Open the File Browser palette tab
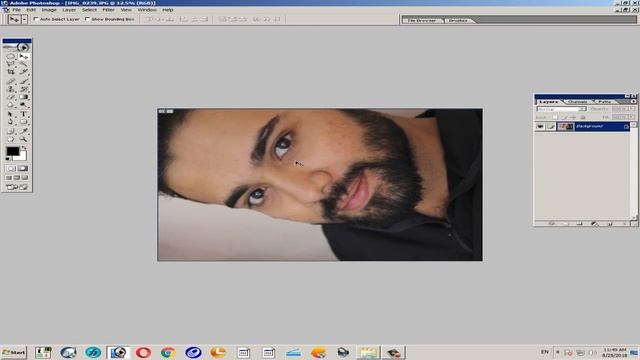This screenshot has width=640, height=360. point(422,20)
